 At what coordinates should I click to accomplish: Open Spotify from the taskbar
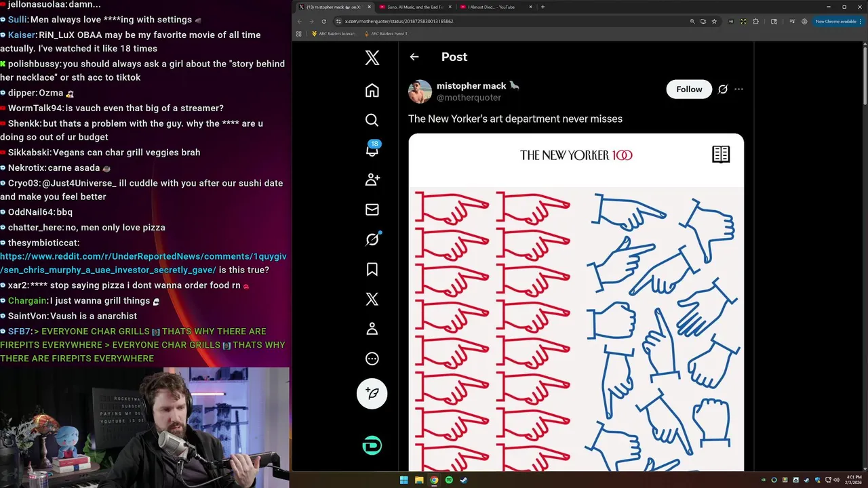[x=449, y=480]
